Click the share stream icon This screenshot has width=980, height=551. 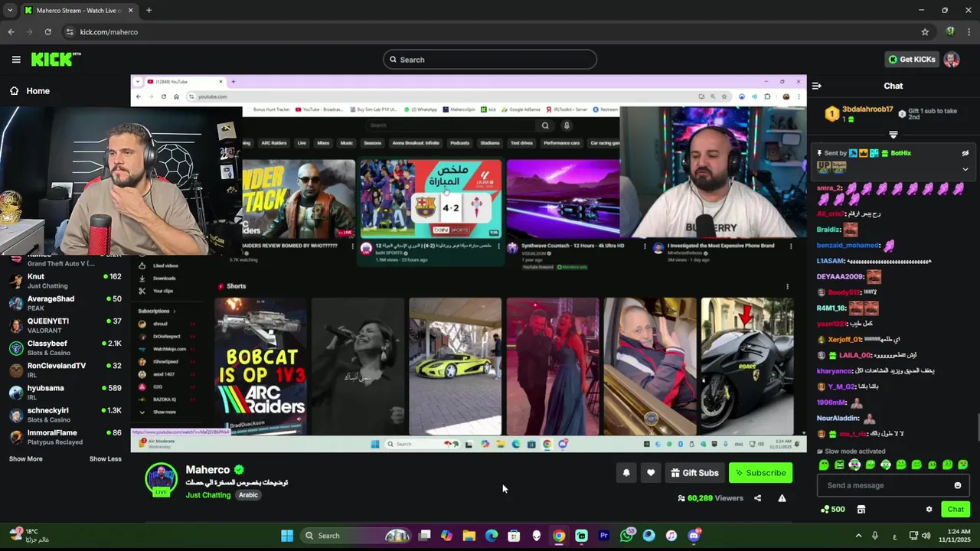(757, 498)
